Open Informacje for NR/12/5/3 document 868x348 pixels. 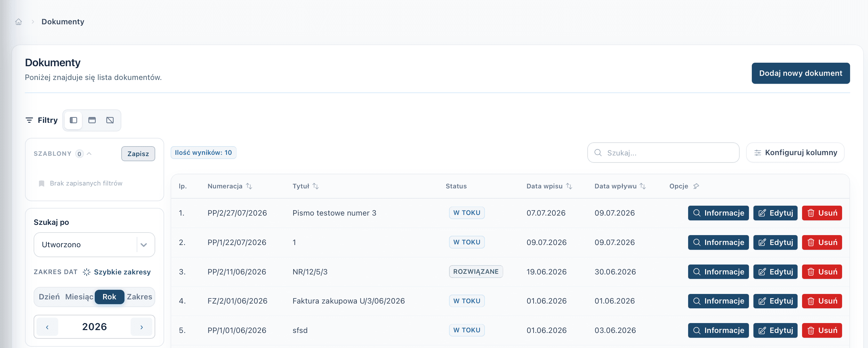[x=719, y=272]
